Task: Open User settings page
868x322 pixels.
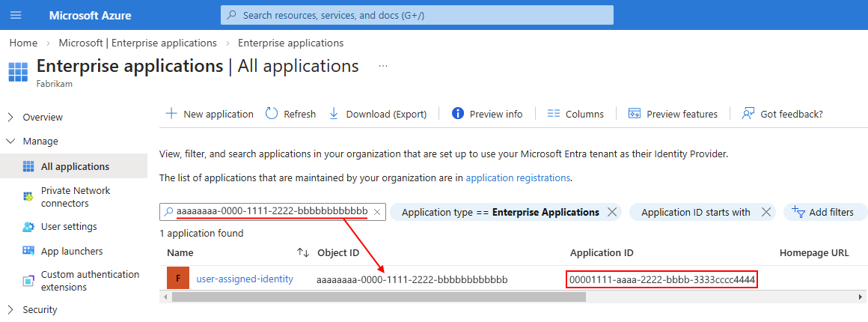Action: tap(69, 227)
